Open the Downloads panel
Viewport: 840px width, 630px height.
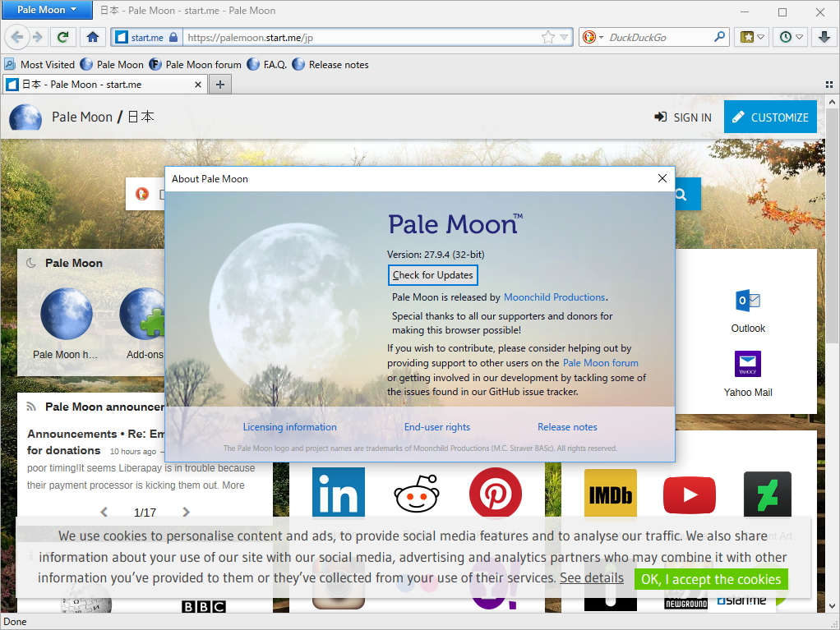coord(824,37)
